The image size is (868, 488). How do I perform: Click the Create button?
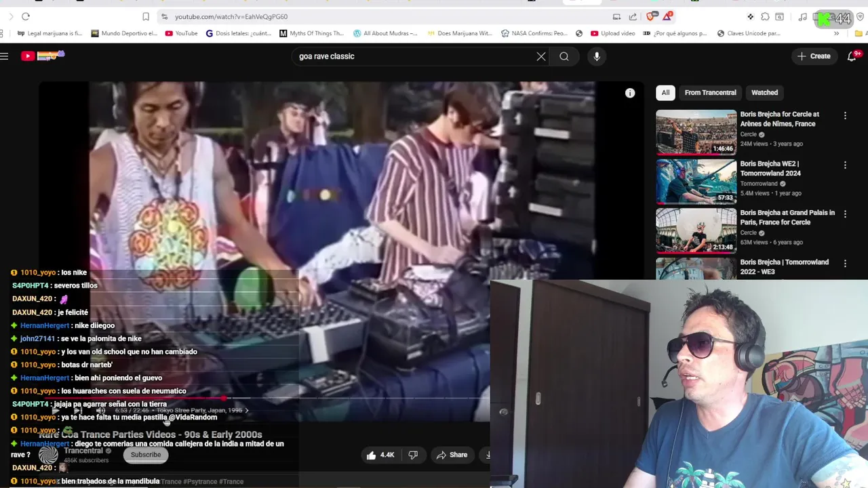point(814,56)
